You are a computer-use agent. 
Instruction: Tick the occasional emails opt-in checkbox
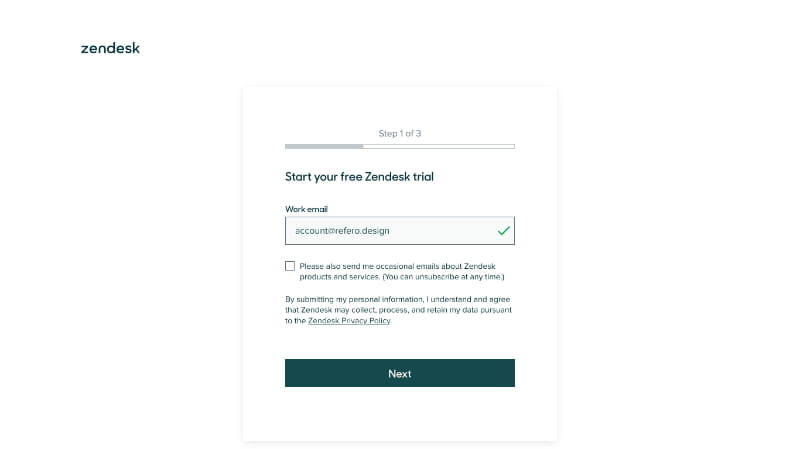coord(290,266)
